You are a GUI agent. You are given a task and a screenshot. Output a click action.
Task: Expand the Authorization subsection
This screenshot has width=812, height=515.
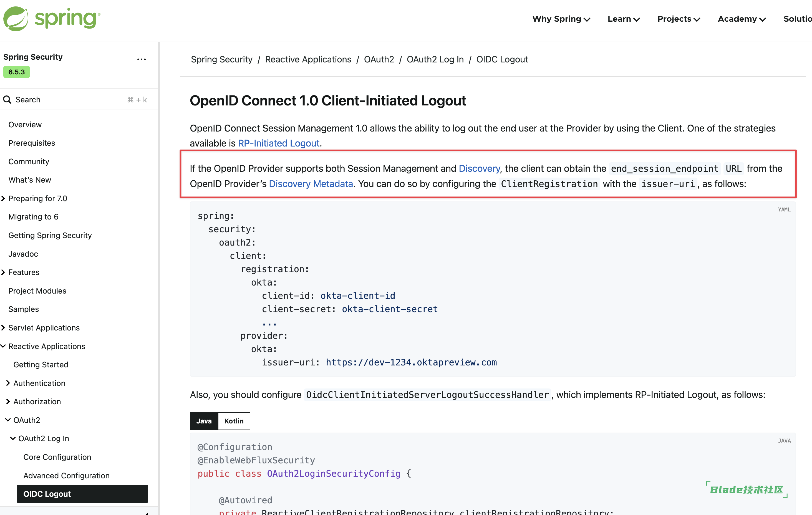tap(8, 401)
